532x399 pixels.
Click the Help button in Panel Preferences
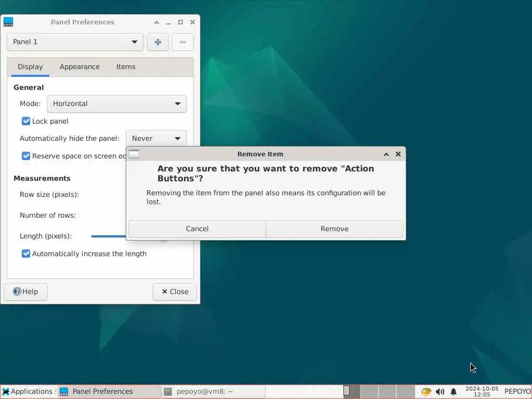[25, 292]
